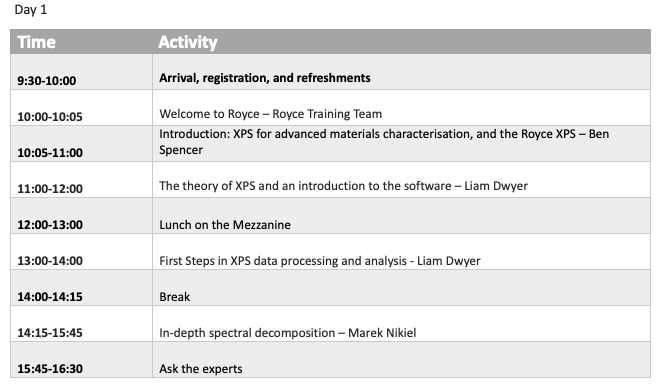Viewport: 663px width, 389px height.
Task: Click In-depth spectral decomposition entry
Action: tap(288, 333)
